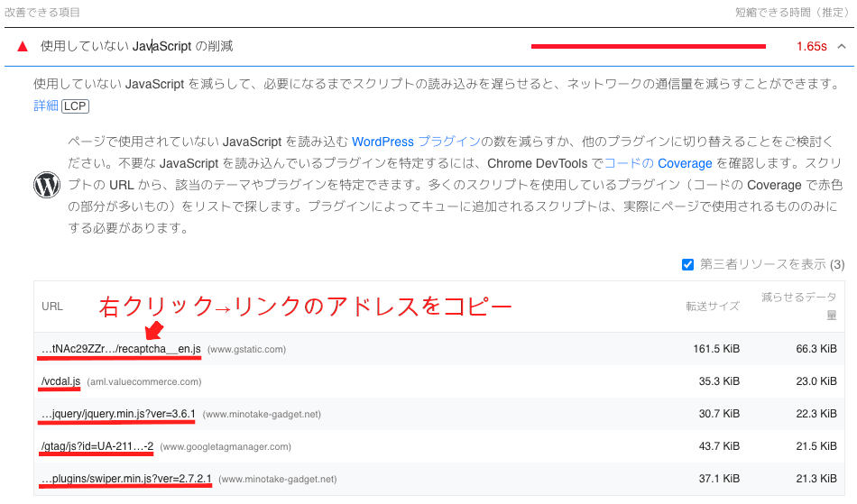Collapse the unused JavaScript audit chevron
The width and height of the screenshot is (857, 504).
click(842, 46)
